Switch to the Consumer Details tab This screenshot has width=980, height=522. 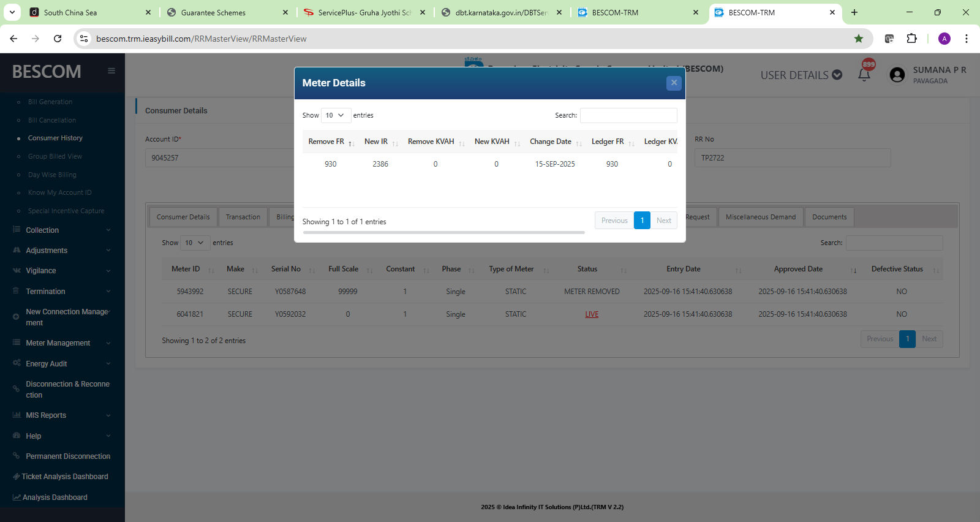click(x=183, y=217)
